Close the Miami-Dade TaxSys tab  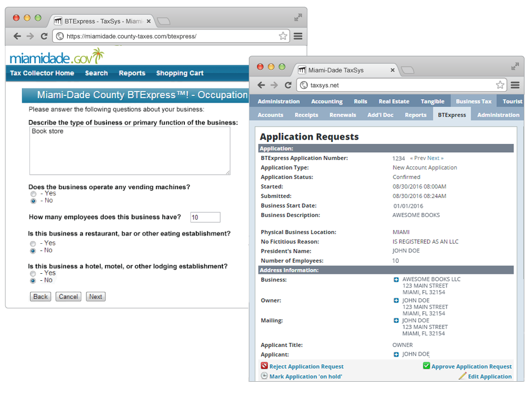[x=392, y=70]
